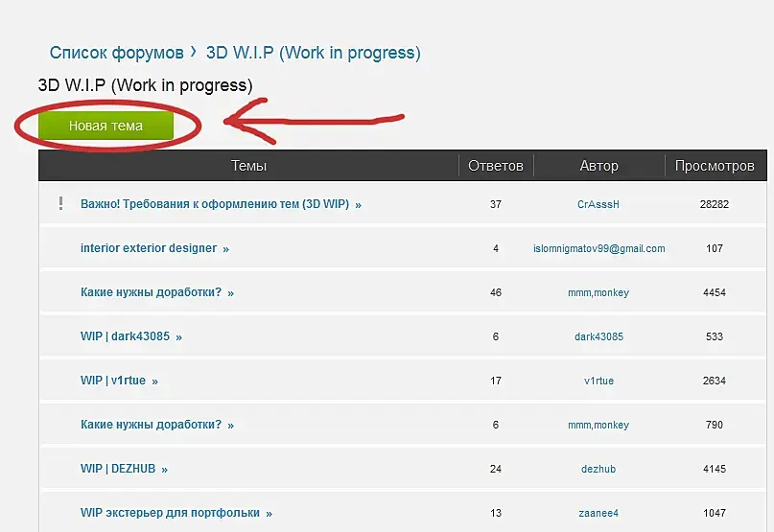Screen dimensions: 774x532
Task: Open topic interior exterior designer
Action: pos(149,247)
